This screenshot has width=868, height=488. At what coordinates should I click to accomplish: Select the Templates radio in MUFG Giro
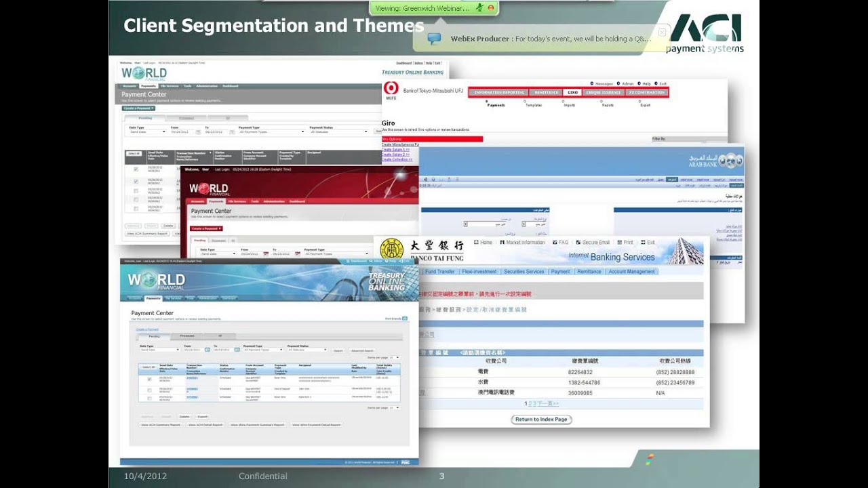[525, 101]
